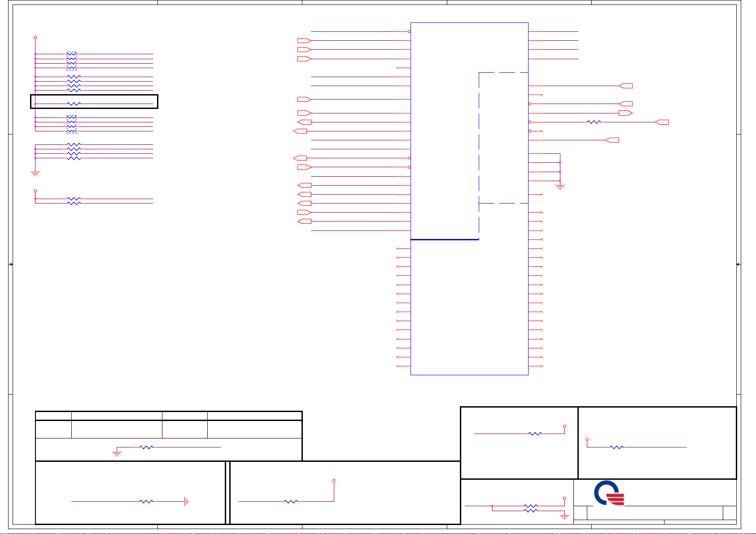This screenshot has height=534, width=756.
Task: Select the resistor feeding the sideways ground symbol
Action: [146, 502]
